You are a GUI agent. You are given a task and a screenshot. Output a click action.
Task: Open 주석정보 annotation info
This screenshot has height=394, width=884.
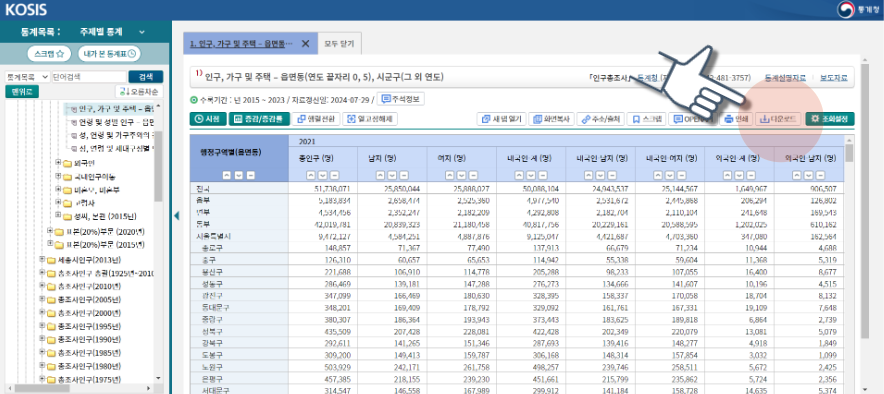(x=400, y=99)
